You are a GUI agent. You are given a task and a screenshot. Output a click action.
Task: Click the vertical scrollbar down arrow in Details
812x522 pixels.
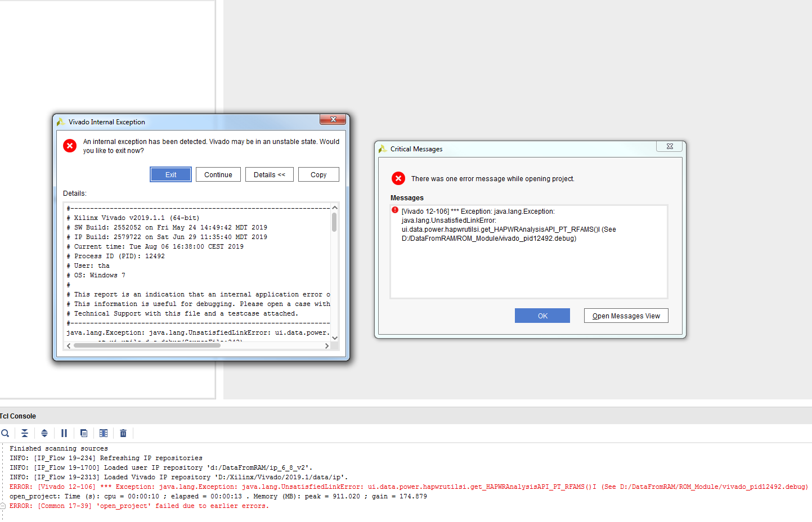(335, 337)
